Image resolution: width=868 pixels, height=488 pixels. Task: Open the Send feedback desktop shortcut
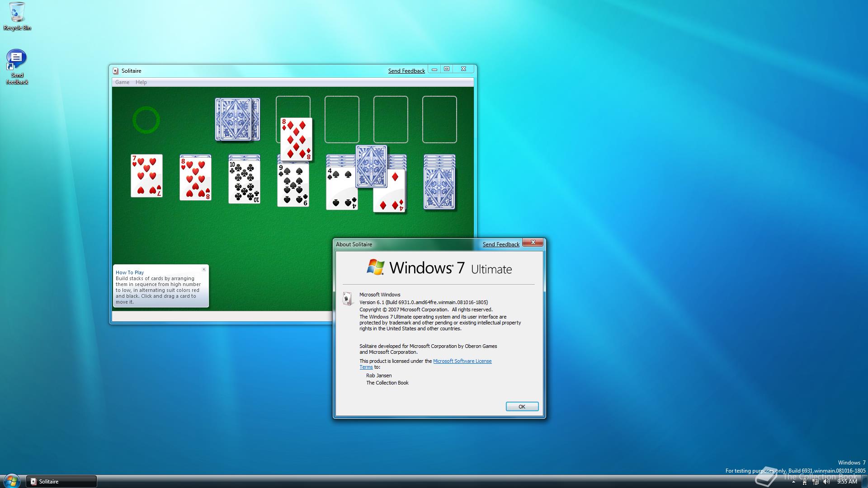[17, 66]
